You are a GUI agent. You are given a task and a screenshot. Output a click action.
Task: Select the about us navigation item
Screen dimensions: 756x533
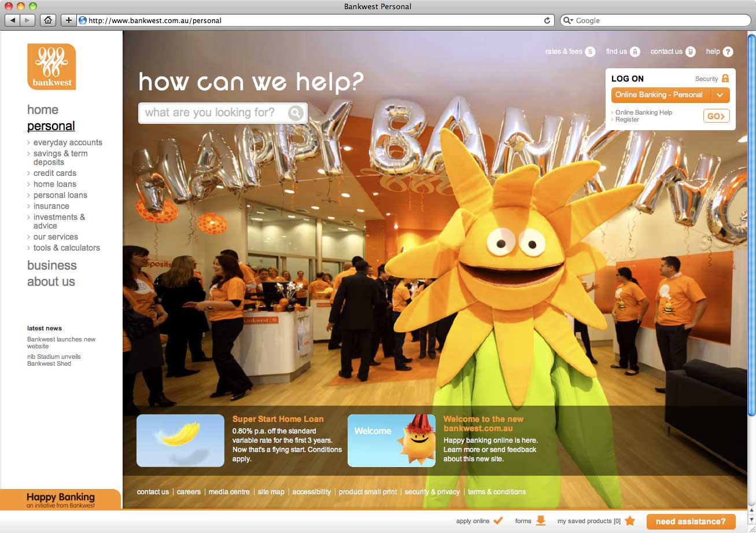pos(51,282)
